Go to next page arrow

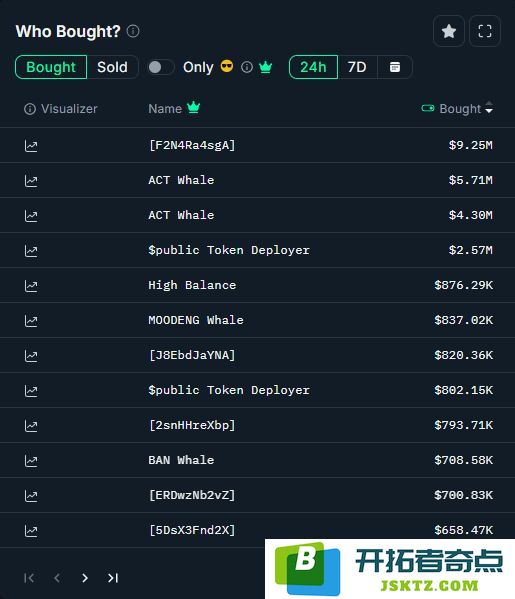(x=85, y=578)
